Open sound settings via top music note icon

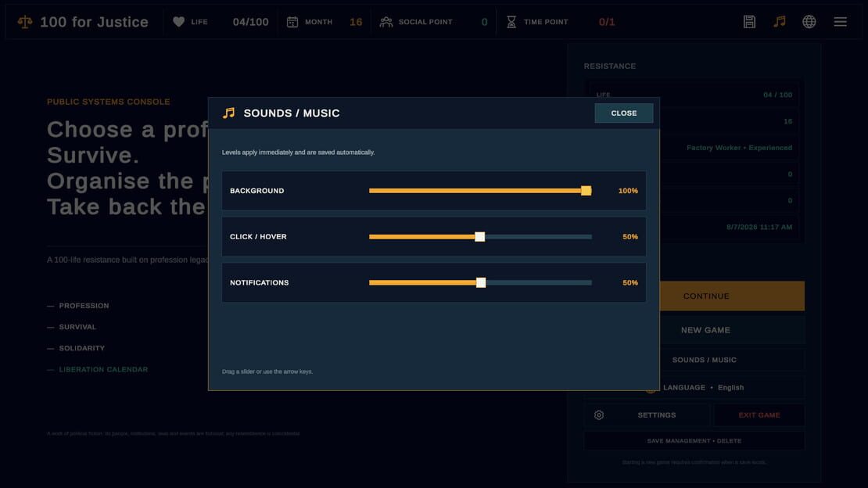[x=780, y=22]
